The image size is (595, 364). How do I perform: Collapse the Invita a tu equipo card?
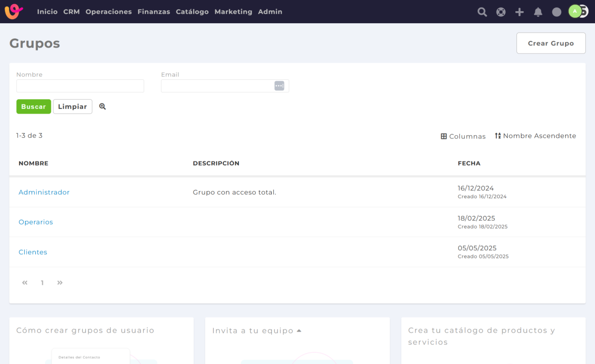click(299, 331)
